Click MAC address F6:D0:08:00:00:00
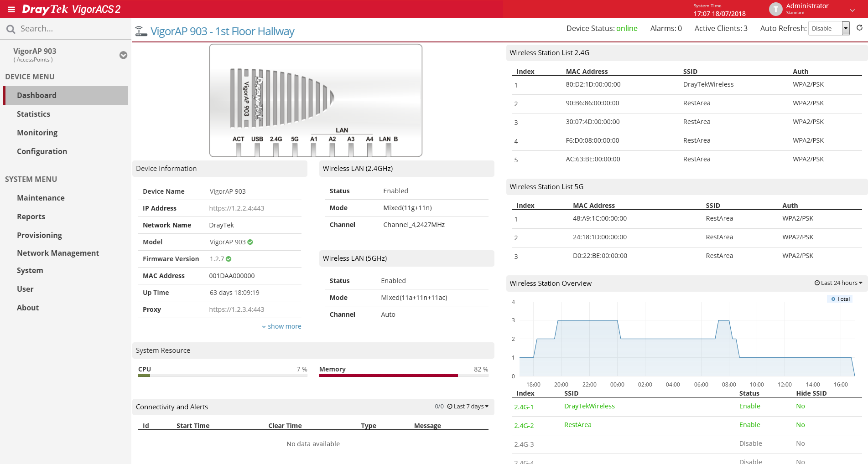The image size is (868, 464). [593, 140]
